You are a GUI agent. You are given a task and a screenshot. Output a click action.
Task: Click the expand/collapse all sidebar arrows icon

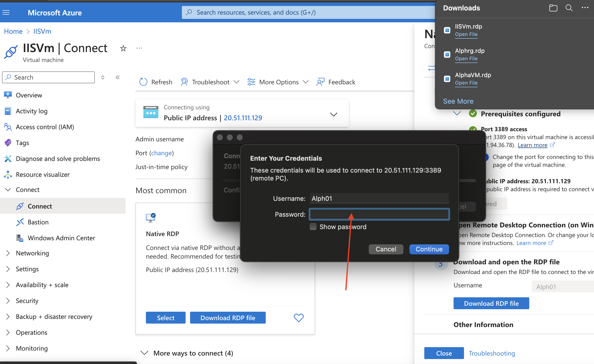point(103,77)
